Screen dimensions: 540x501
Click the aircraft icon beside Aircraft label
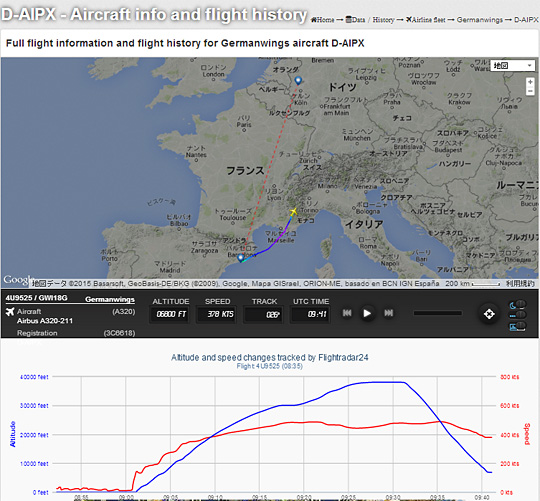[x=10, y=312]
